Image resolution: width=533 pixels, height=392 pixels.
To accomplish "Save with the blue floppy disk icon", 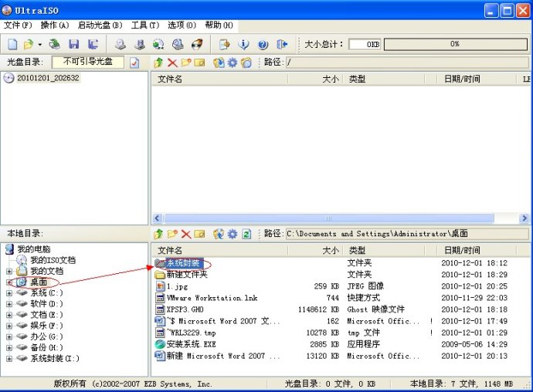I will (73, 44).
